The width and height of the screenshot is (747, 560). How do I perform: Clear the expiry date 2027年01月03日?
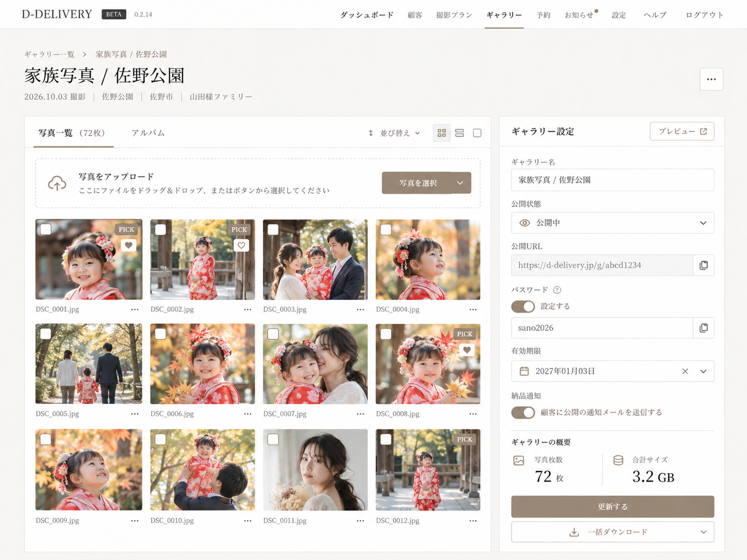[685, 371]
